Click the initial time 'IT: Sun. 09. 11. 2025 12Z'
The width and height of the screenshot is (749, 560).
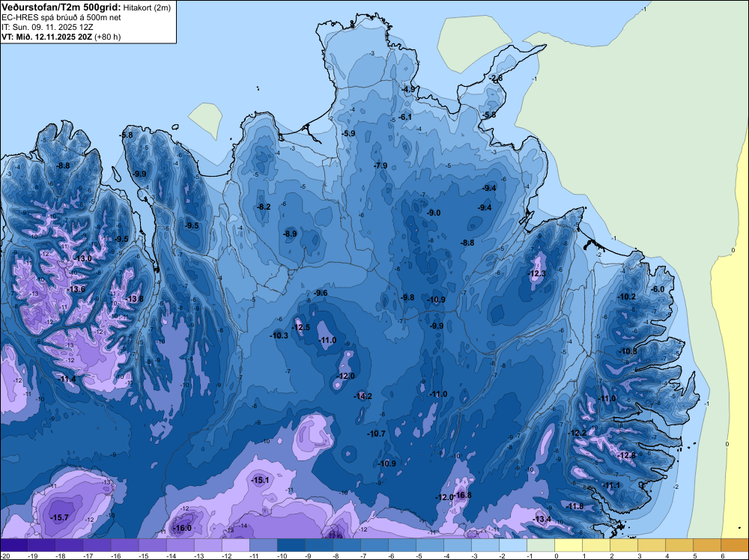(48, 27)
